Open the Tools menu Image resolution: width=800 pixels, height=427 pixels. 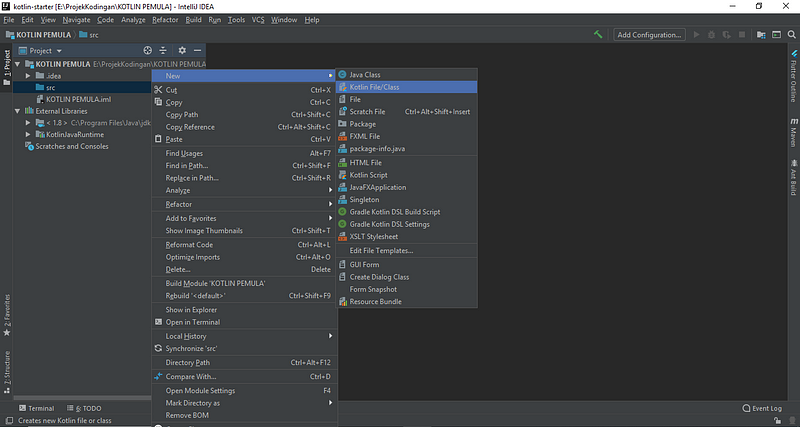[236, 20]
